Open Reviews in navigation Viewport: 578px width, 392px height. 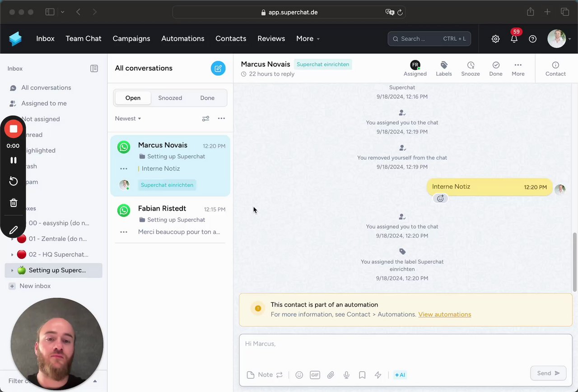click(x=271, y=39)
